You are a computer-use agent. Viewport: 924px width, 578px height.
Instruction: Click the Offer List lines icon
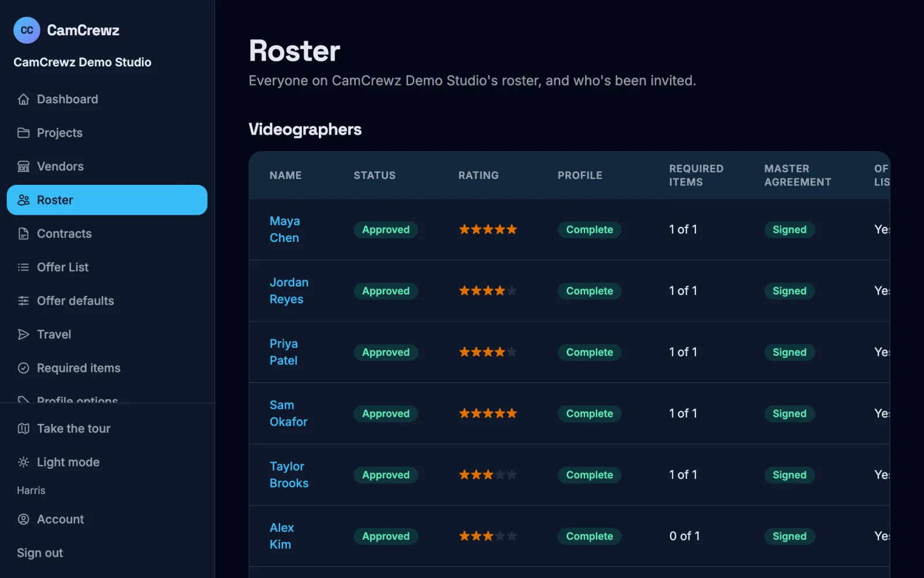(x=23, y=267)
